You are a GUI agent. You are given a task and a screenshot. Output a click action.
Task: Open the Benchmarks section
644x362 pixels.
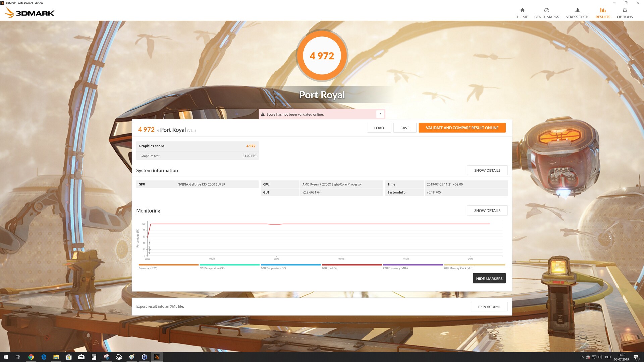coord(546,13)
